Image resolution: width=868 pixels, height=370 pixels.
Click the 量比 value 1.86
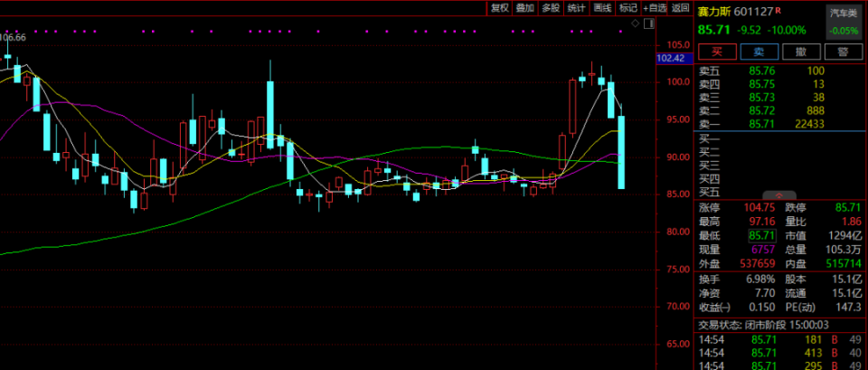[x=852, y=222]
